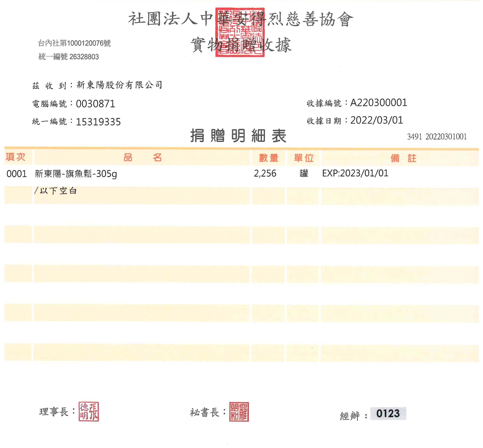Click the large red square seal at top
The image size is (483, 448).
[240, 32]
